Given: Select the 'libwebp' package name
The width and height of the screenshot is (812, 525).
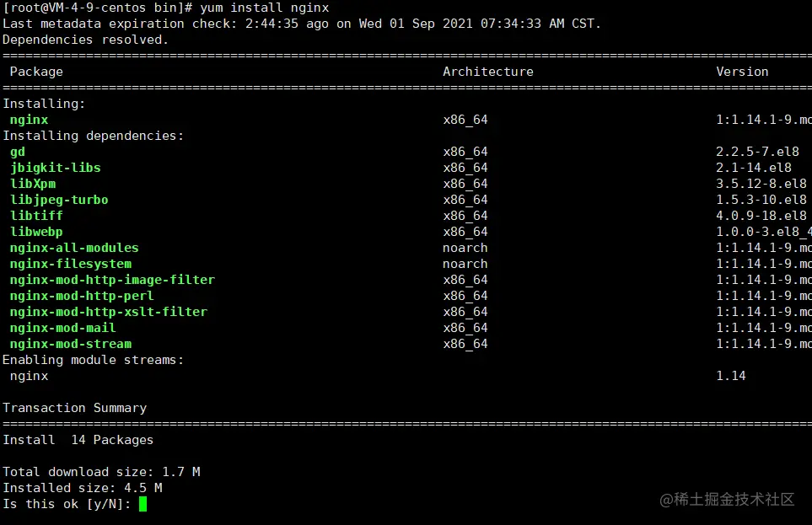Looking at the screenshot, I should click(x=36, y=232).
